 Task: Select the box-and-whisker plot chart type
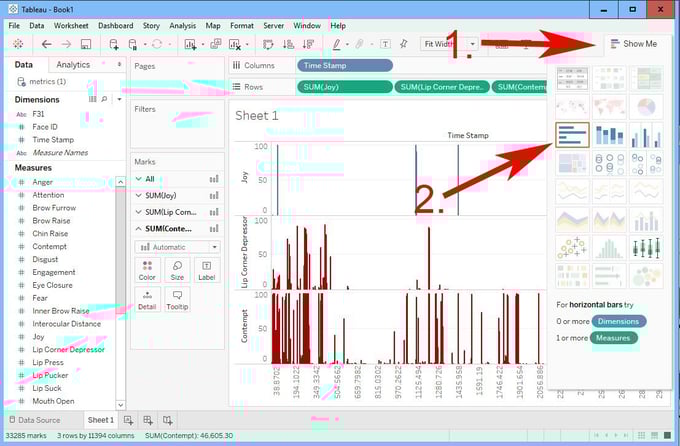pyautogui.click(x=645, y=247)
